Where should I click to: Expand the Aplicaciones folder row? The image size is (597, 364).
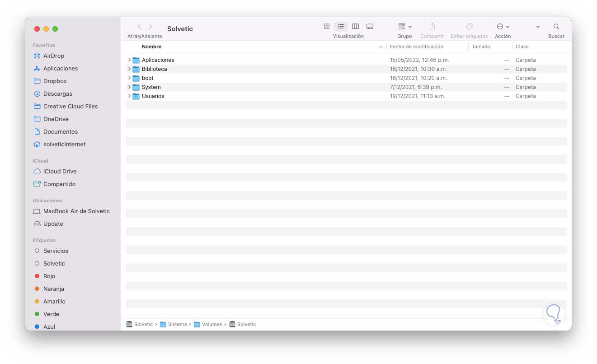[129, 60]
